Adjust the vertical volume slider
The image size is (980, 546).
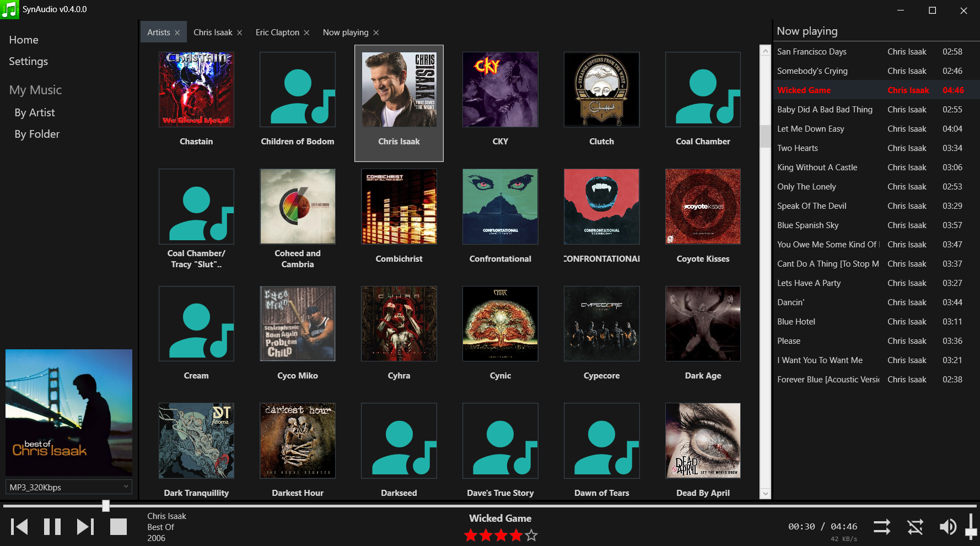(971, 526)
